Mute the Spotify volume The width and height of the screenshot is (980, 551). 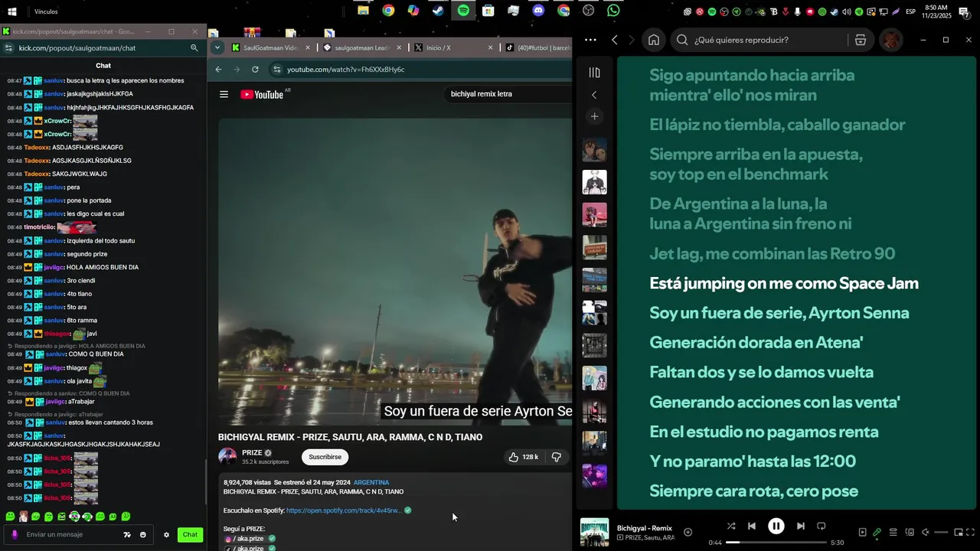[x=925, y=532]
